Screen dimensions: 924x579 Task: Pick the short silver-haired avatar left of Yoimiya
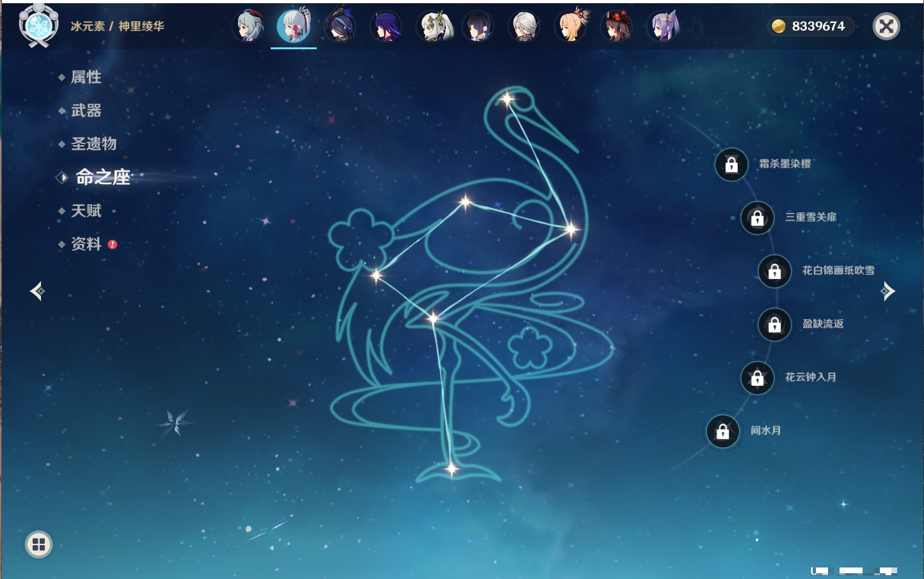point(525,26)
